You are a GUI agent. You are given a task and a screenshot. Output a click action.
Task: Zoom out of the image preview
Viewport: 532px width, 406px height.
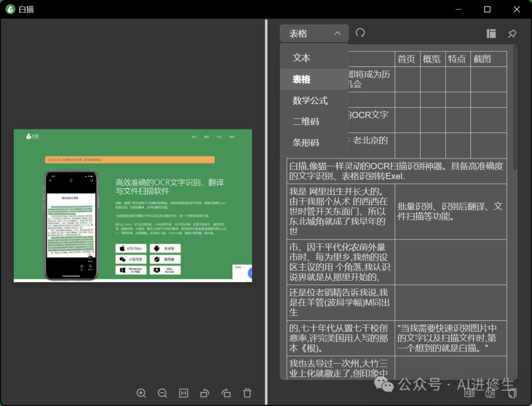coord(163,393)
